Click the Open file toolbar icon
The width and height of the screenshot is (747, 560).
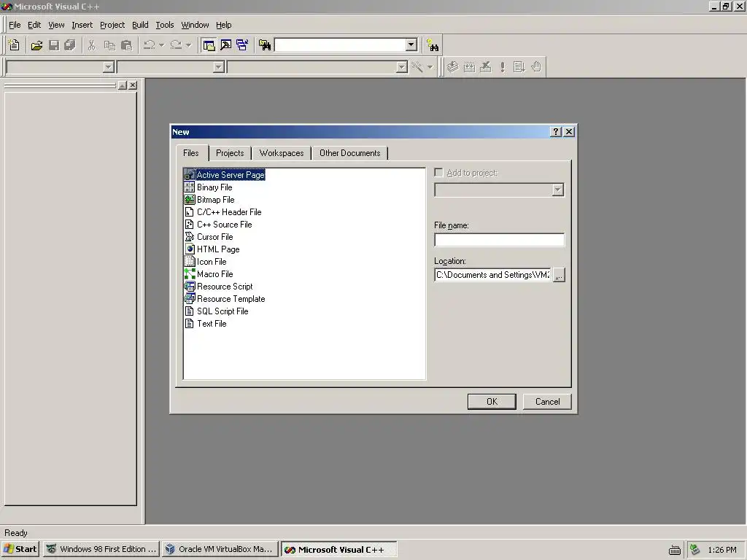pos(36,45)
